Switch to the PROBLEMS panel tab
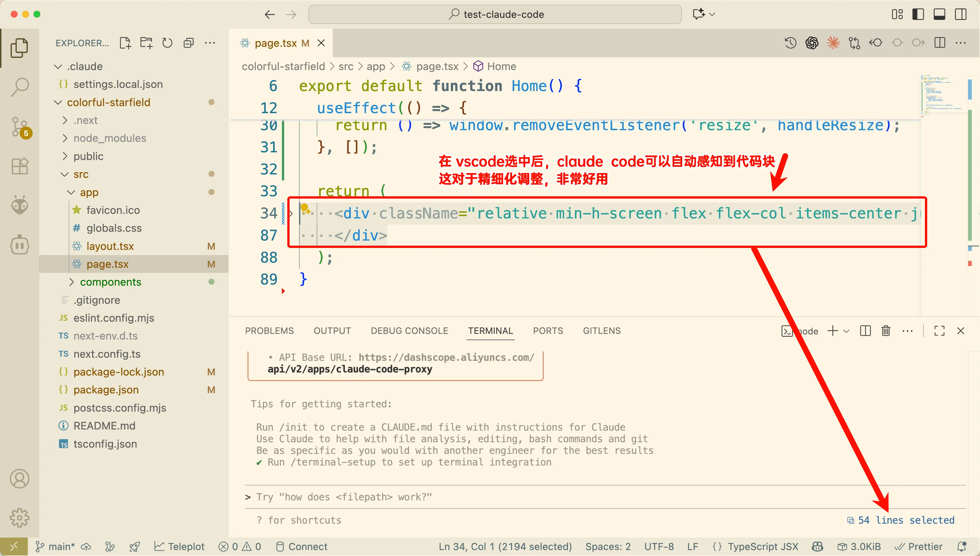Viewport: 980px width, 556px height. click(269, 331)
